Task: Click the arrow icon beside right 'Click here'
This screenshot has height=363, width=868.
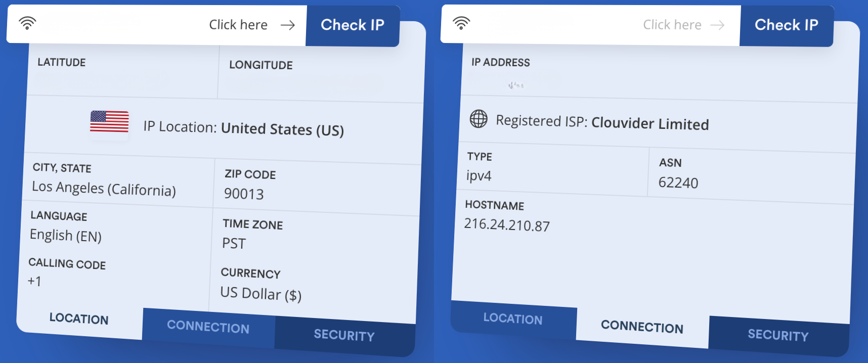Action: point(717,25)
